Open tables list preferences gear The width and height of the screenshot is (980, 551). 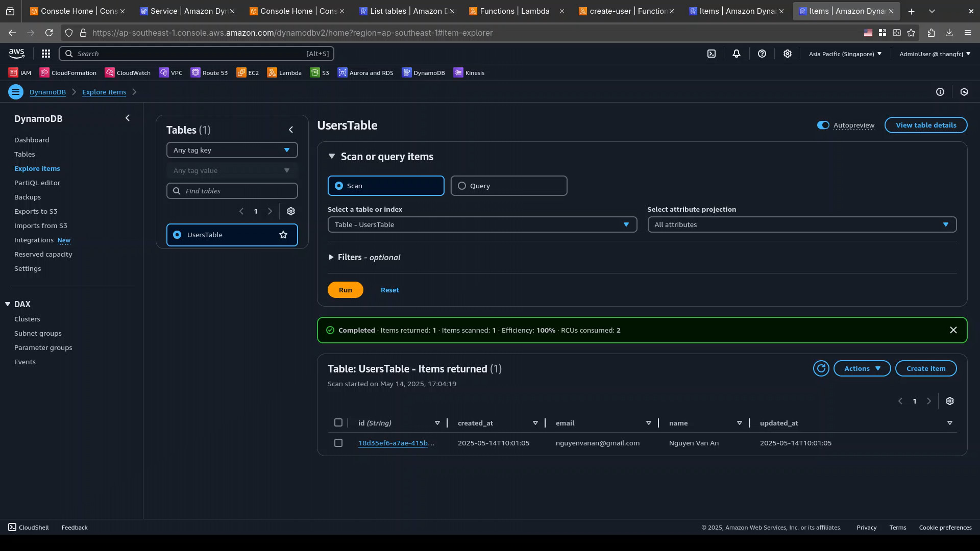point(291,211)
